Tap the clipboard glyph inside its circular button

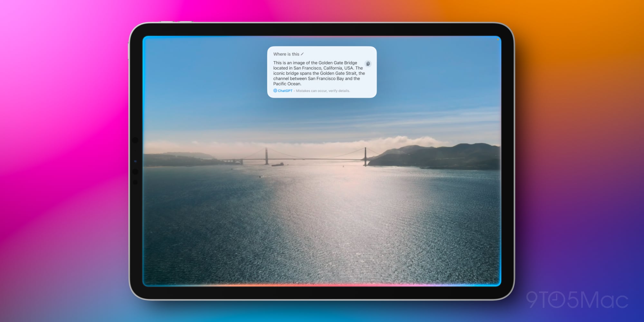[x=368, y=64]
